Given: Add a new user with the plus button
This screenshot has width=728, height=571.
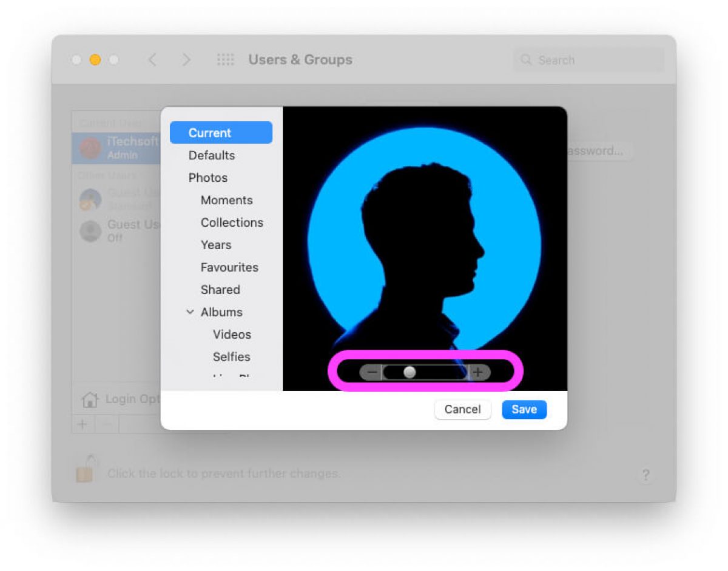Looking at the screenshot, I should click(82, 424).
